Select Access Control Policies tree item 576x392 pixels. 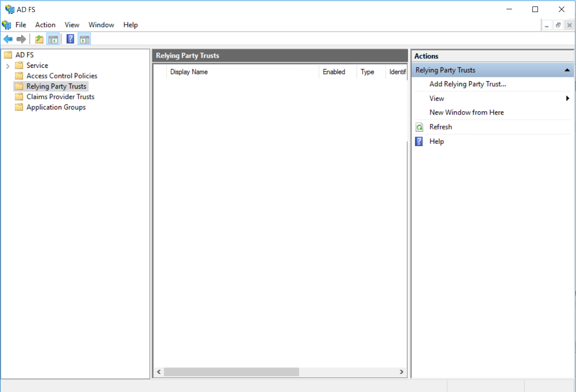pos(62,76)
